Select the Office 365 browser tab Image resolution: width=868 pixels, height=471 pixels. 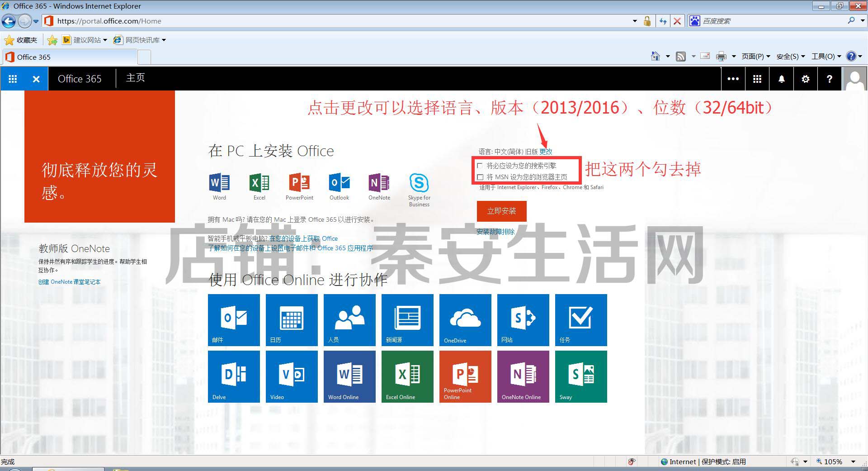70,57
